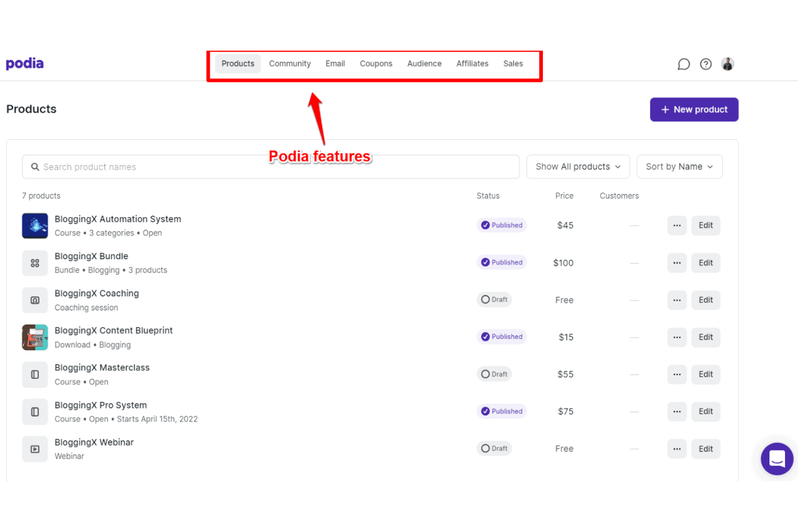Open more options for BloggingX Pro System
Viewport: 798px width, 532px height.
[x=677, y=411]
